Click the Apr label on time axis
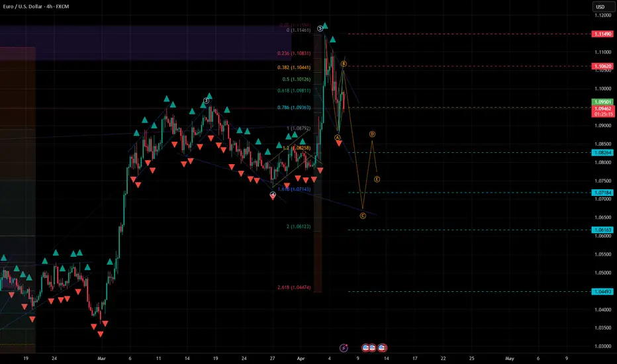The height and width of the screenshot is (364, 617). (301, 359)
